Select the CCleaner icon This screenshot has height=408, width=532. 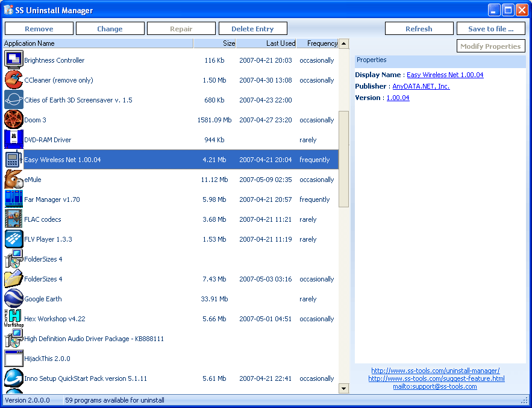point(13,79)
